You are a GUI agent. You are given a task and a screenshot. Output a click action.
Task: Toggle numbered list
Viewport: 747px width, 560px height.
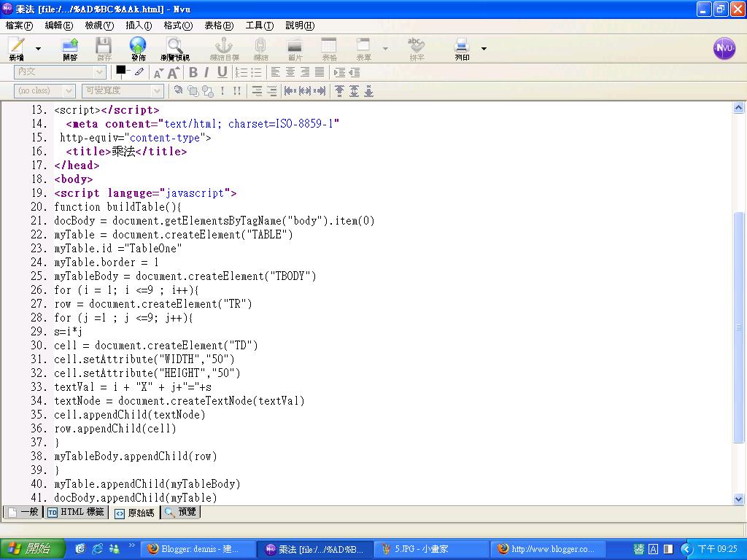[241, 72]
